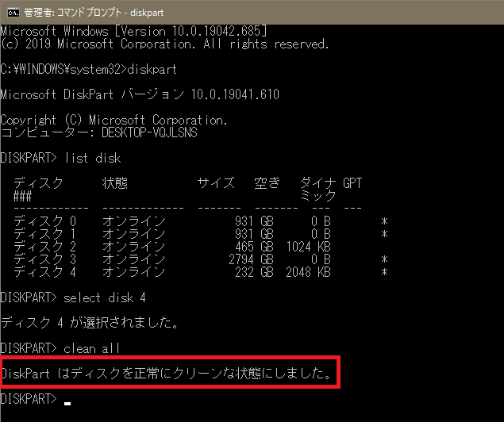This screenshot has width=504, height=422.
Task: Select 'オンライン' status of ディスク 2
Action: tap(133, 247)
